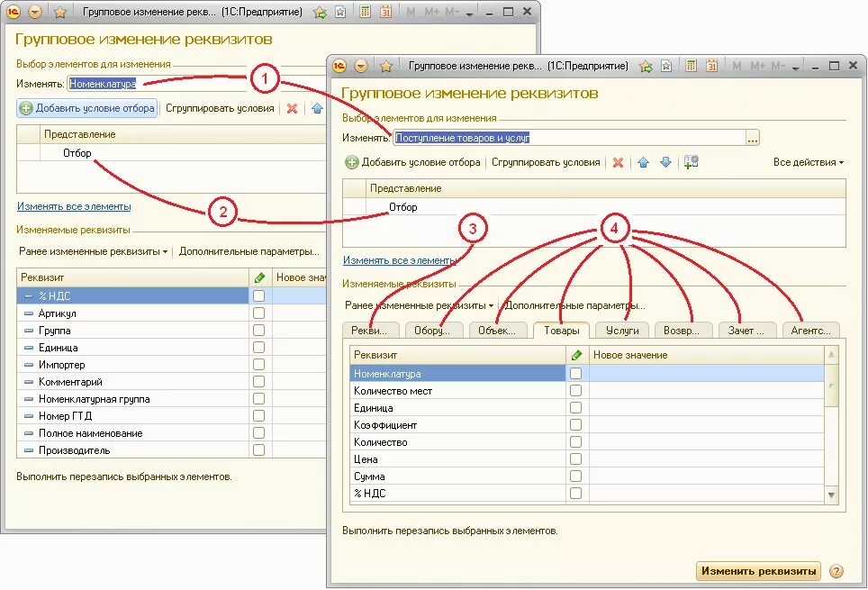The image size is (868, 590).
Task: Click the pencil column header icon in the front window
Action: click(577, 355)
